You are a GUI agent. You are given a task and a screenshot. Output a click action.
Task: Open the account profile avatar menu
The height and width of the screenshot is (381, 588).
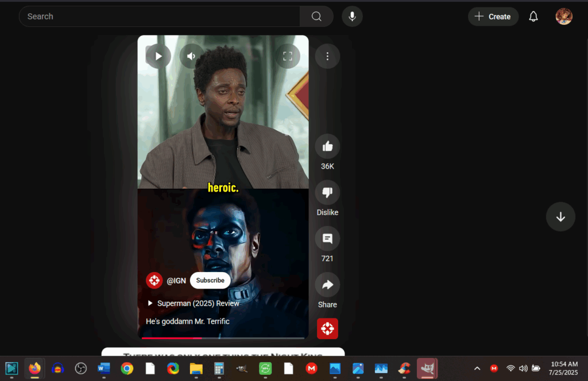point(564,17)
